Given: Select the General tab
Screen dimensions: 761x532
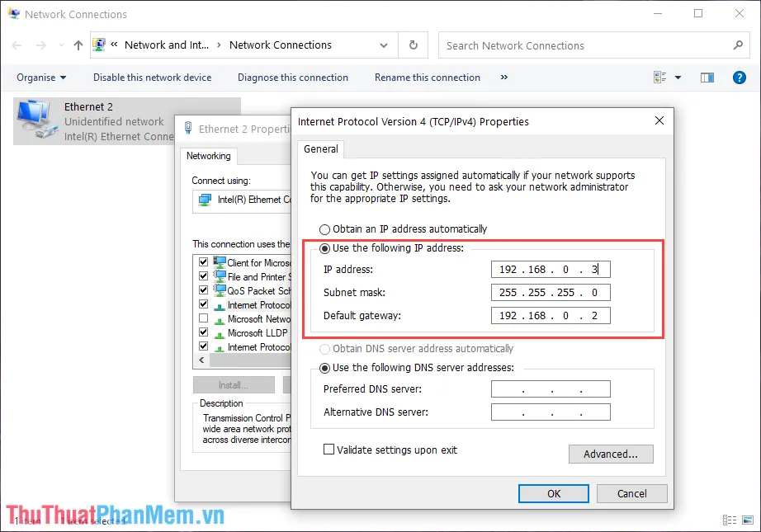Looking at the screenshot, I should 321,149.
